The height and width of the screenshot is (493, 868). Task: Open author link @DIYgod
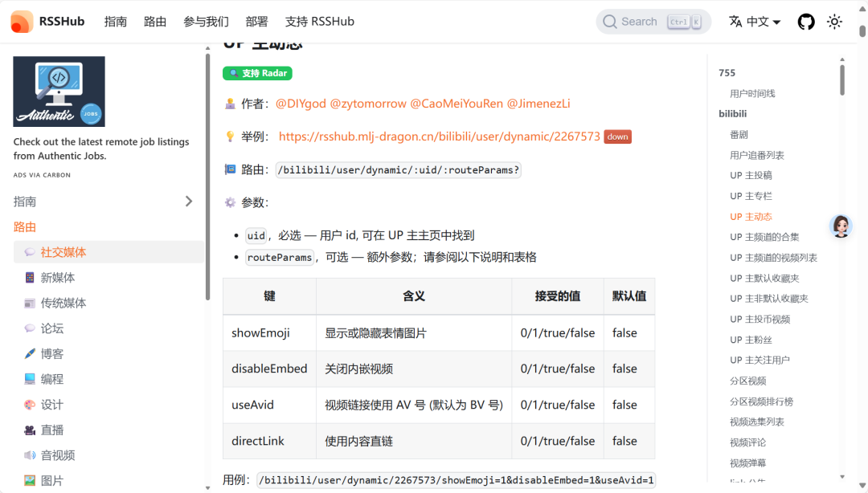pyautogui.click(x=301, y=104)
